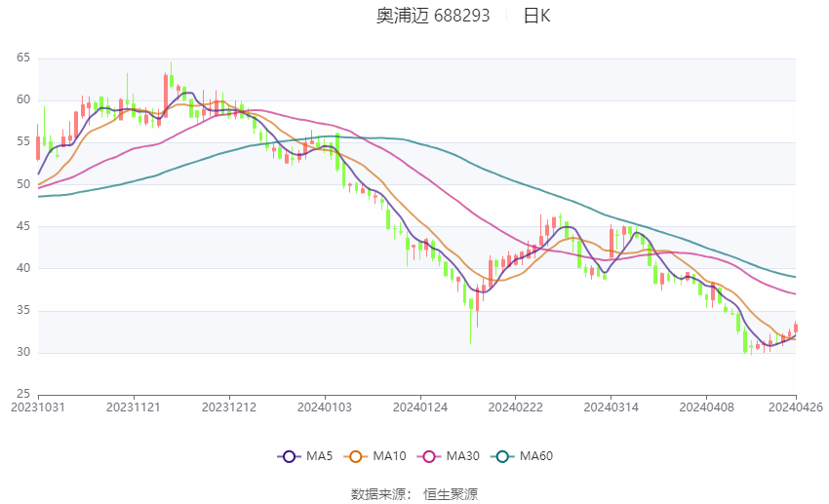Toggle the MA5 legend marker

click(x=290, y=456)
